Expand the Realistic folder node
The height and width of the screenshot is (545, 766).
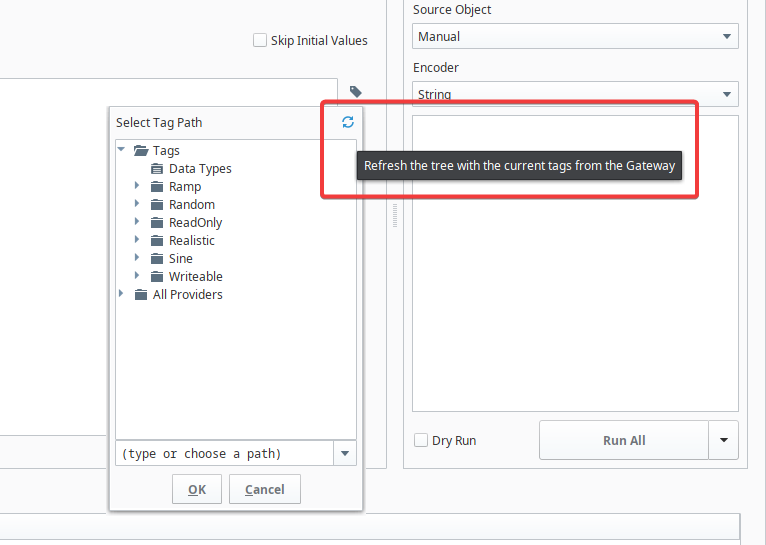click(137, 241)
